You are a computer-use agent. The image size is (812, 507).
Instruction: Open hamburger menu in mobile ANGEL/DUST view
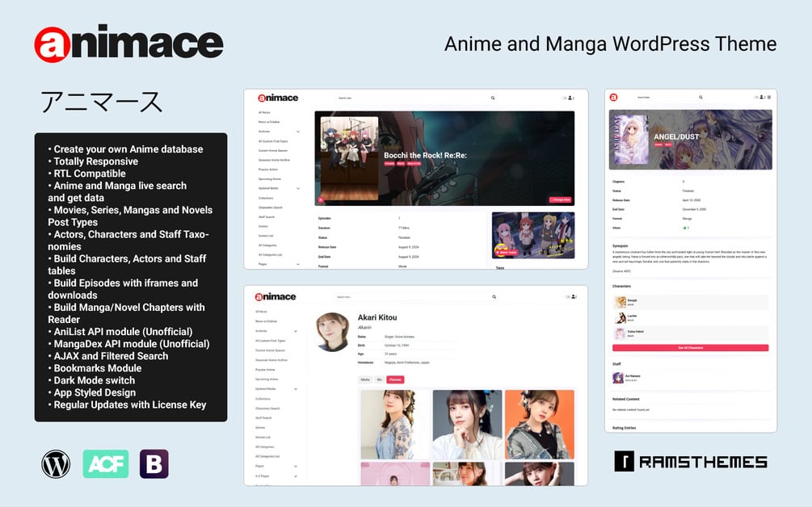click(769, 97)
